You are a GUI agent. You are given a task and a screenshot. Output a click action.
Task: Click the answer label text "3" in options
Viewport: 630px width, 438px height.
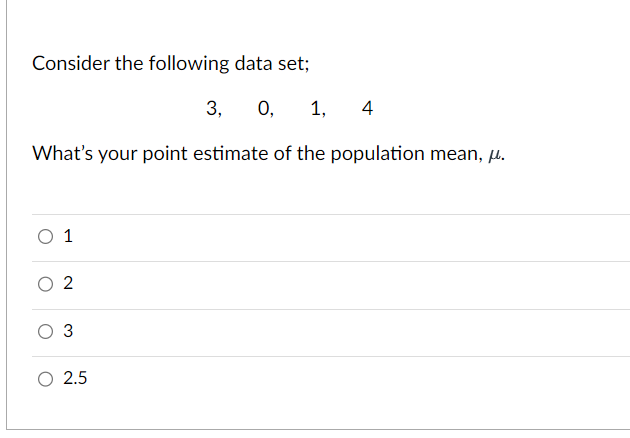pos(68,331)
